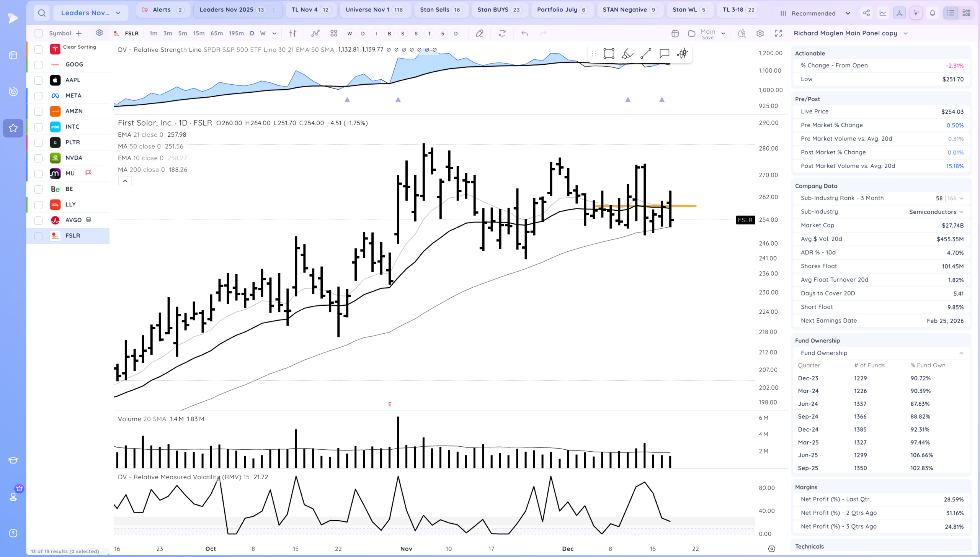Collapse the Fund Ownership section chevron
The height and width of the screenshot is (557, 980).
[x=961, y=353]
